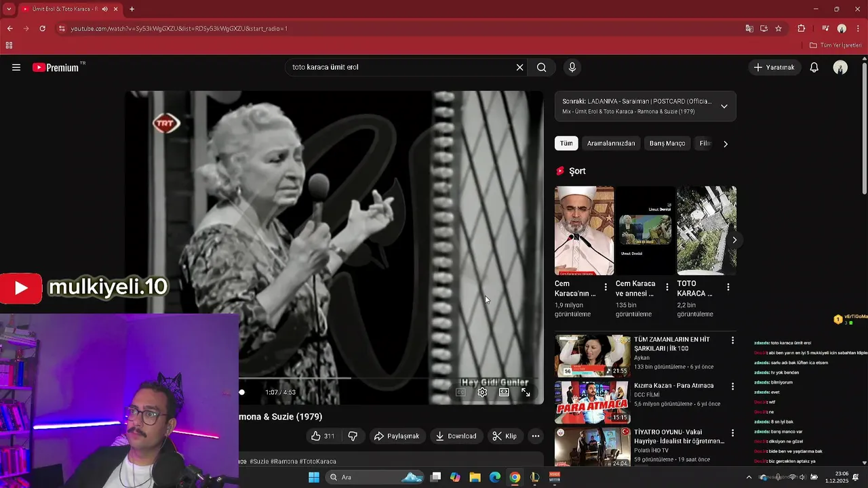Screen dimensions: 868x488
Task: Expand the Sonraki mix playlist panel
Action: [x=724, y=106]
